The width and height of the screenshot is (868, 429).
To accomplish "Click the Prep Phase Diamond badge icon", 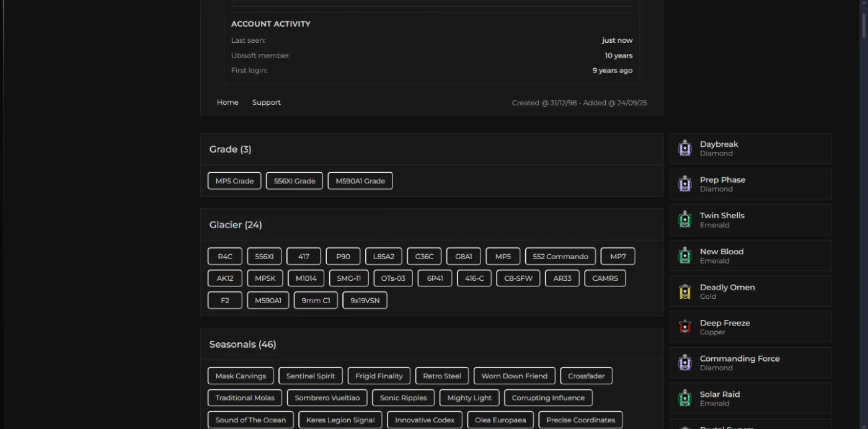I will 684,184.
